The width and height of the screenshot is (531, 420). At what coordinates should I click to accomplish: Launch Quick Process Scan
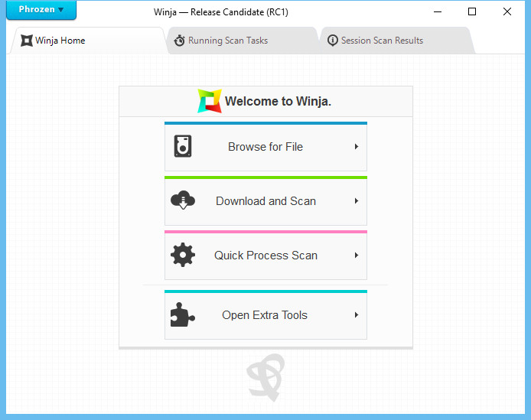coord(265,255)
